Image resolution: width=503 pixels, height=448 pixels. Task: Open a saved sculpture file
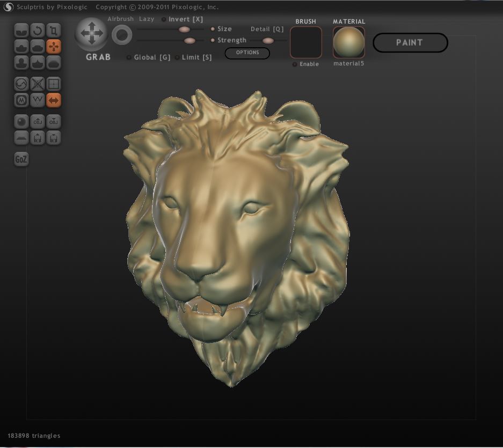tap(38, 137)
